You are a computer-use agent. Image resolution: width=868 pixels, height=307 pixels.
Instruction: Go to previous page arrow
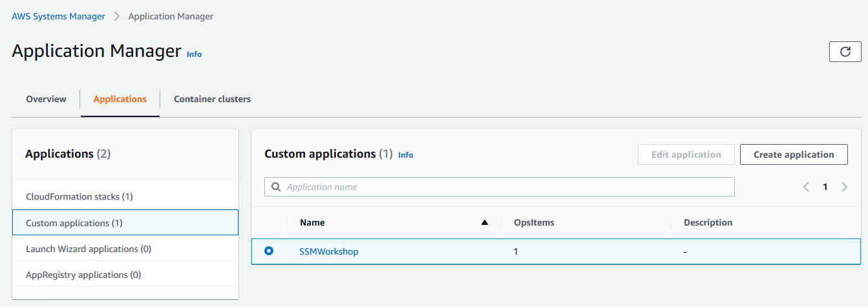(806, 187)
